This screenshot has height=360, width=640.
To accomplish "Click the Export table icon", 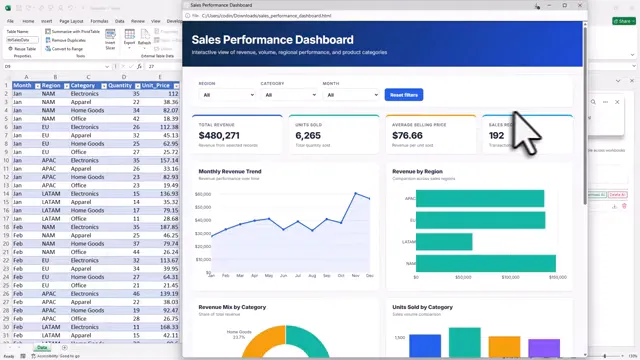I will click(129, 38).
